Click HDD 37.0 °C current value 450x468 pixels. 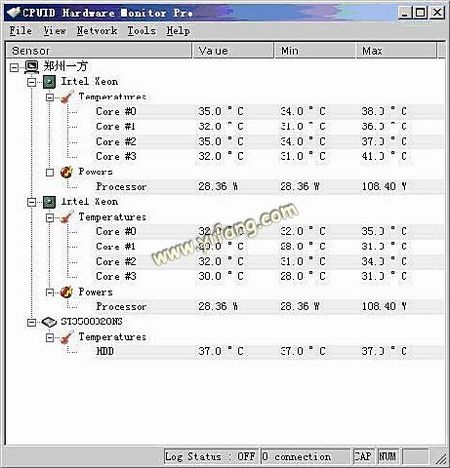click(x=221, y=351)
